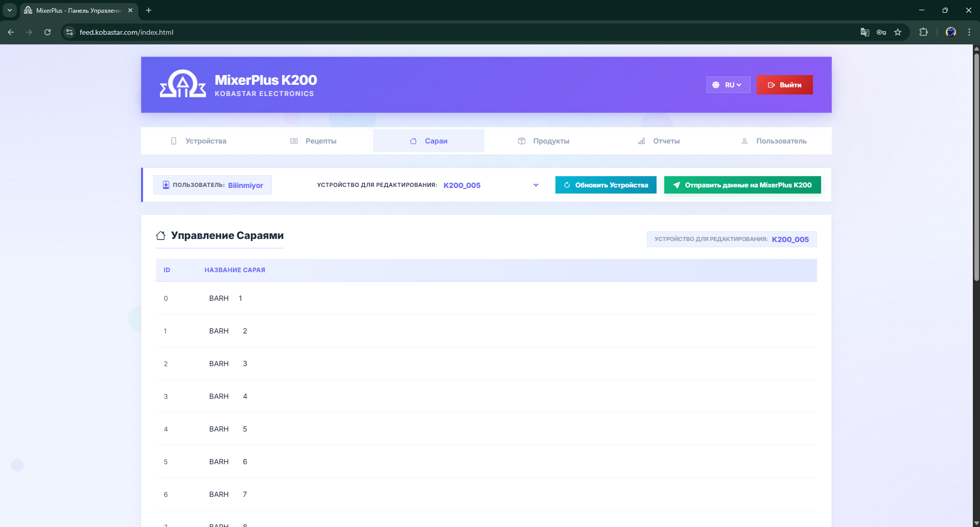
Task: Open the Продукты tab
Action: point(544,141)
